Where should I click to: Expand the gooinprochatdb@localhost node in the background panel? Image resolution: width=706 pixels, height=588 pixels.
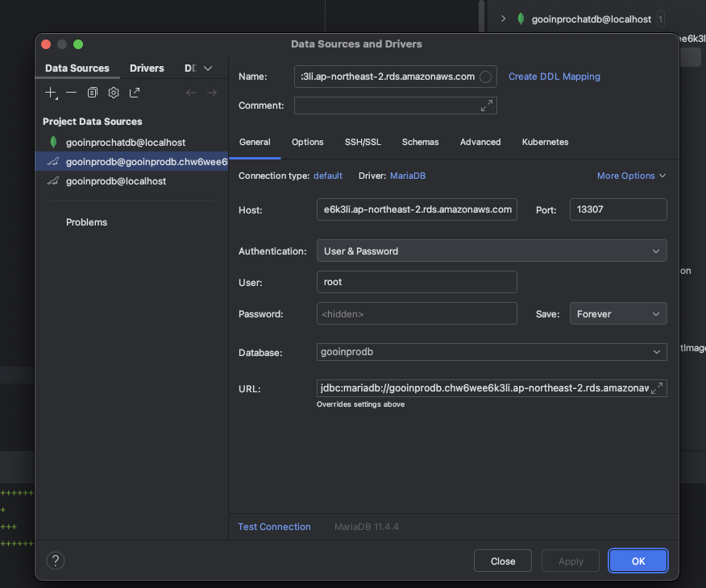pos(504,19)
